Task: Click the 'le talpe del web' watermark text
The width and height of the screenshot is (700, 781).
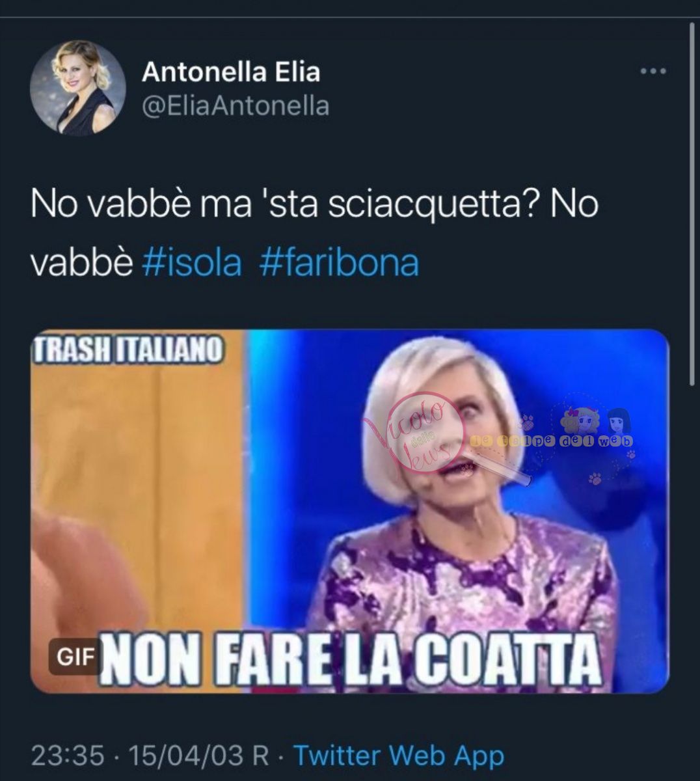Action: click(x=552, y=441)
